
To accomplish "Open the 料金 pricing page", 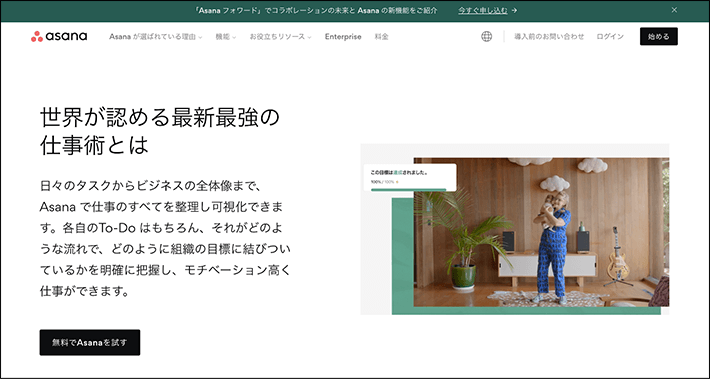I will click(381, 37).
